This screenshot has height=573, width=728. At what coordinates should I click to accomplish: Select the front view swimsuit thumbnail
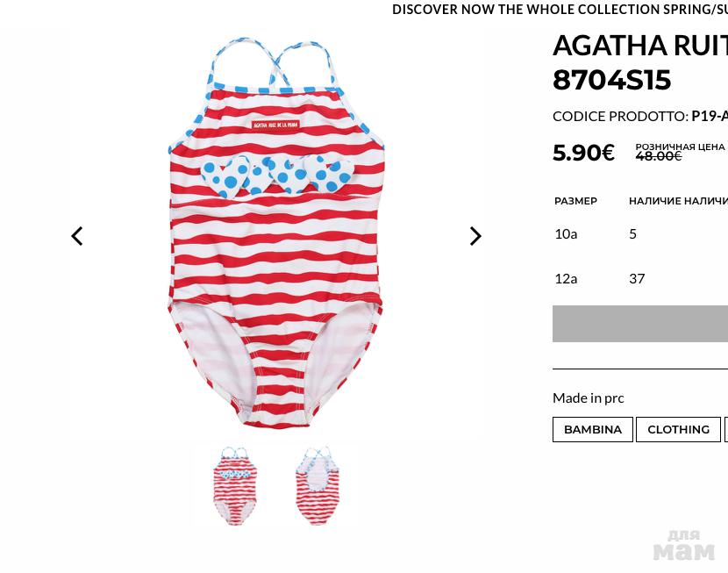point(235,486)
